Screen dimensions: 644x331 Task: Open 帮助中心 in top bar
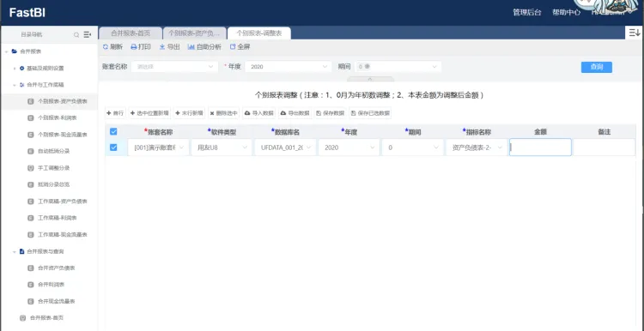[567, 12]
